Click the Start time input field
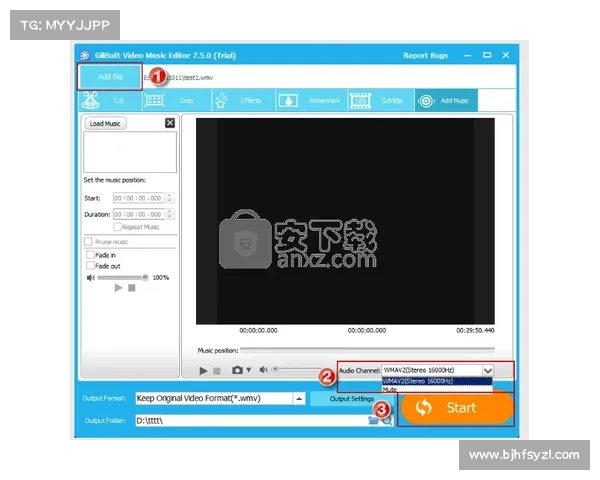 pyautogui.click(x=139, y=198)
